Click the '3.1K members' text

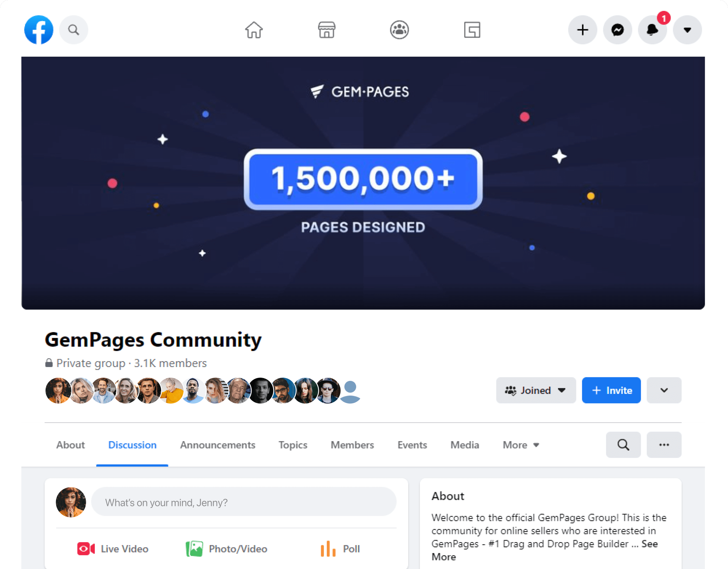click(170, 363)
